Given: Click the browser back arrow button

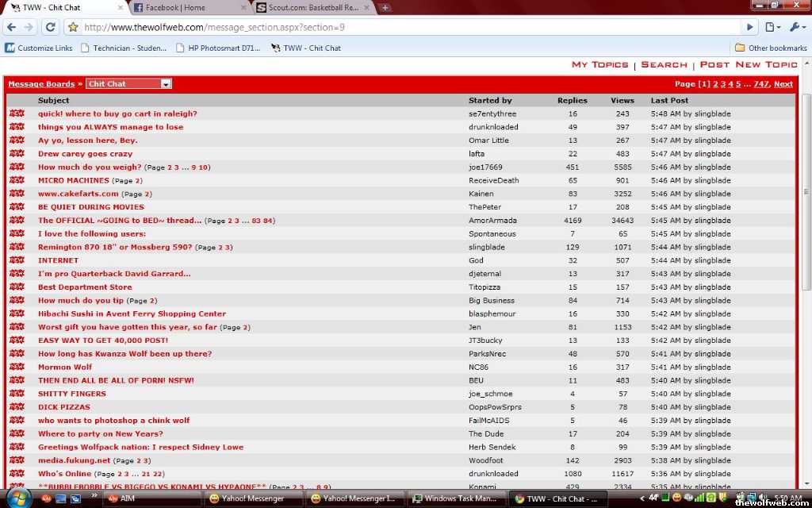Looking at the screenshot, I should [x=11, y=27].
